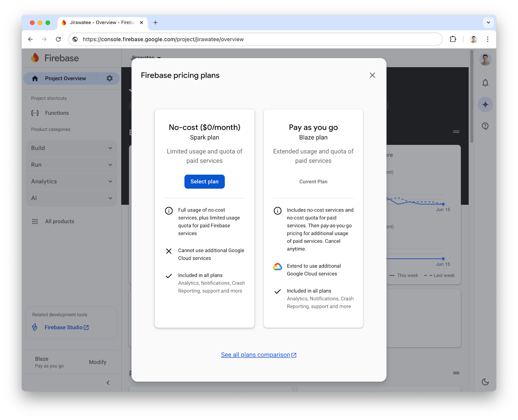Click the All products grid icon
Viewport: 518px width, 420px height.
(x=35, y=221)
